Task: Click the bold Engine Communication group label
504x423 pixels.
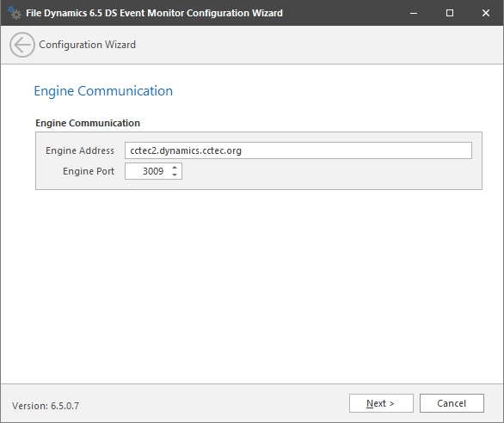Action: [x=88, y=123]
